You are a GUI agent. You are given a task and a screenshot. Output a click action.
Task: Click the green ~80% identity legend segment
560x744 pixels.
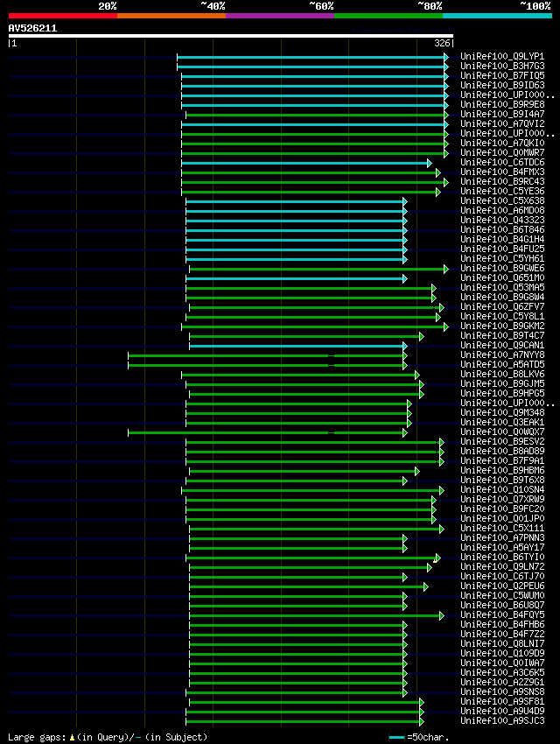(388, 16)
